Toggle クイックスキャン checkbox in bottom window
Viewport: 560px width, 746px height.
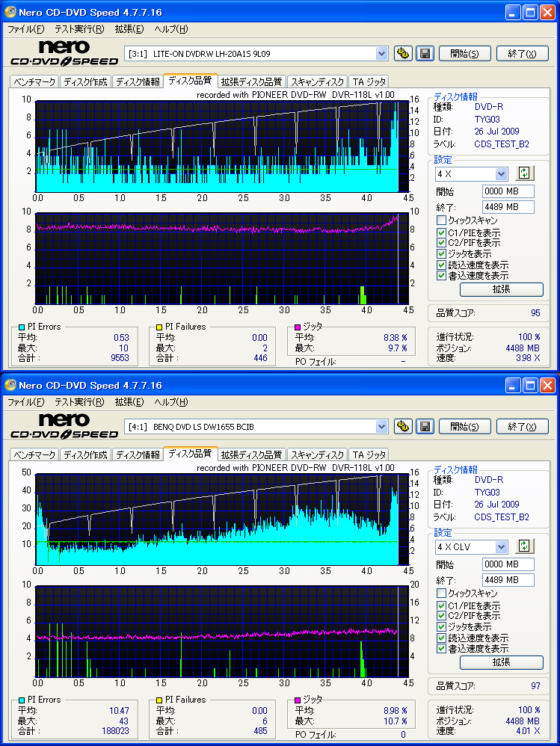[441, 594]
